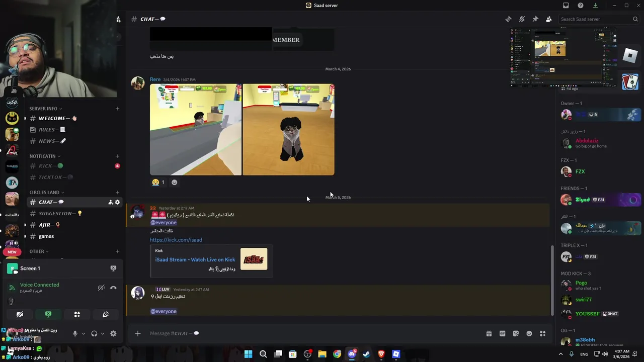The image size is (644, 362).
Task: Open member YOUSSEF in member list
Action: pos(599,314)
